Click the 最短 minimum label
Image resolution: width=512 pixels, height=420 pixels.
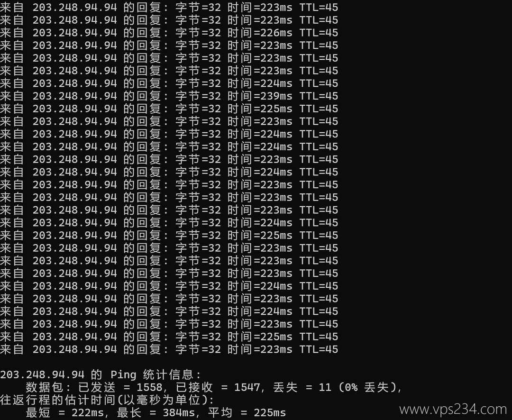(x=38, y=413)
